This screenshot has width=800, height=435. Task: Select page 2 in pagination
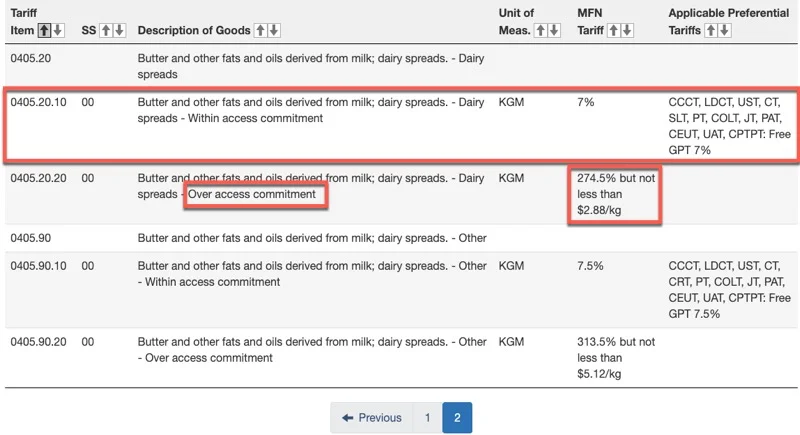(x=457, y=418)
